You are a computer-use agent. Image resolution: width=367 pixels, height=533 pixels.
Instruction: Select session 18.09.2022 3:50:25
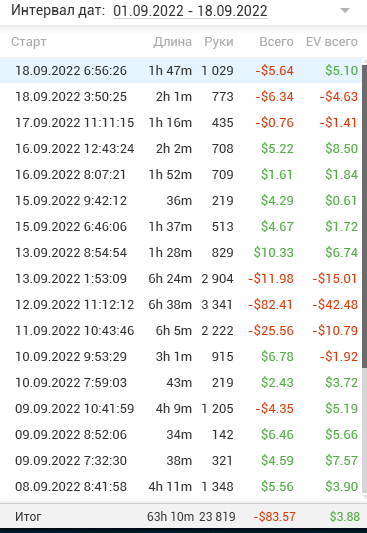click(181, 97)
